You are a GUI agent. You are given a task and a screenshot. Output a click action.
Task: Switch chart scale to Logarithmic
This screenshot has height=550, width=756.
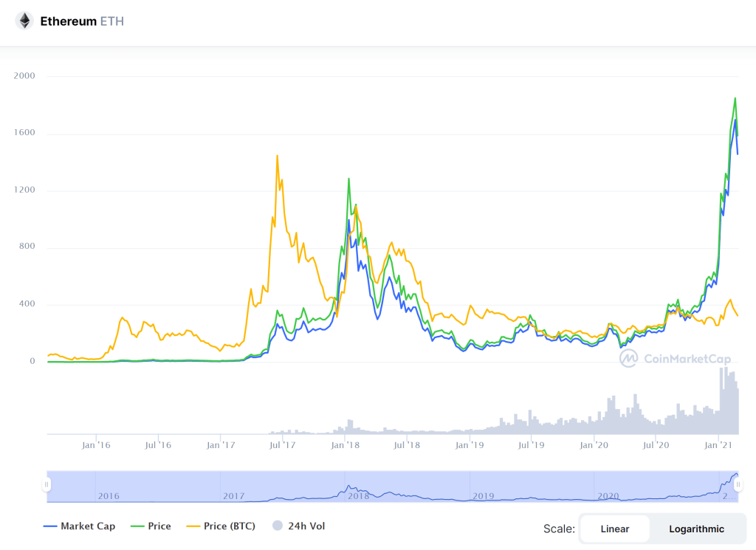[x=696, y=529]
